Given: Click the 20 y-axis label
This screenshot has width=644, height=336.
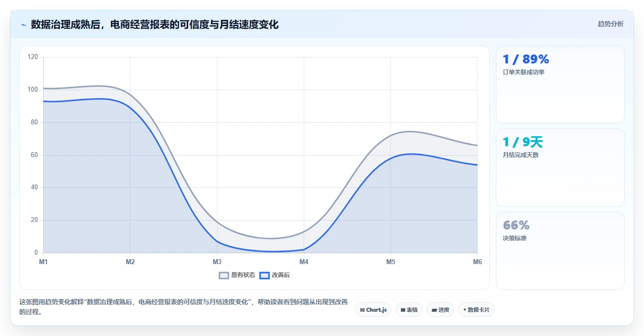Looking at the screenshot, I should [x=34, y=220].
